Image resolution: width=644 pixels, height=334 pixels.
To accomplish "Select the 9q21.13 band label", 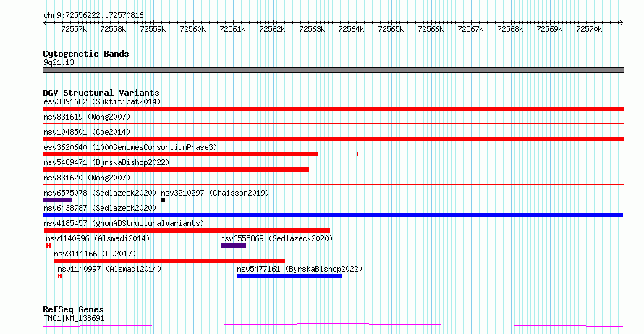I will pyautogui.click(x=59, y=63).
